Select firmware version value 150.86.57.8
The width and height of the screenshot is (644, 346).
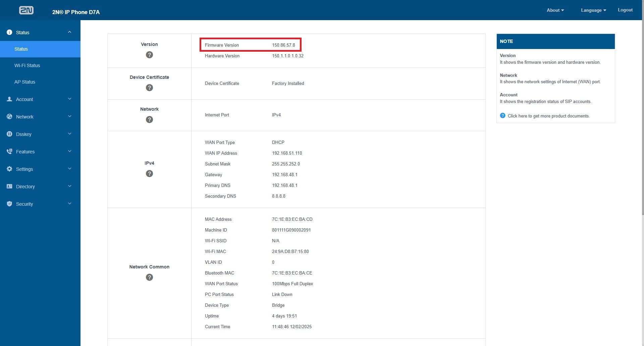click(x=283, y=45)
